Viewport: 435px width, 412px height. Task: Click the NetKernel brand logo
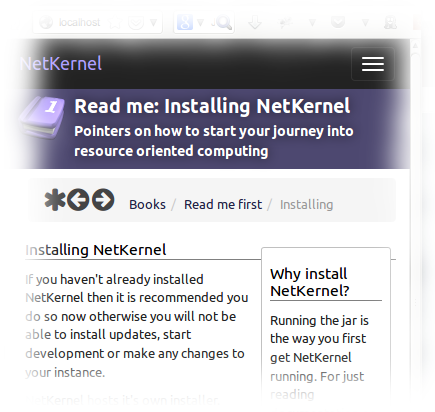tap(61, 63)
